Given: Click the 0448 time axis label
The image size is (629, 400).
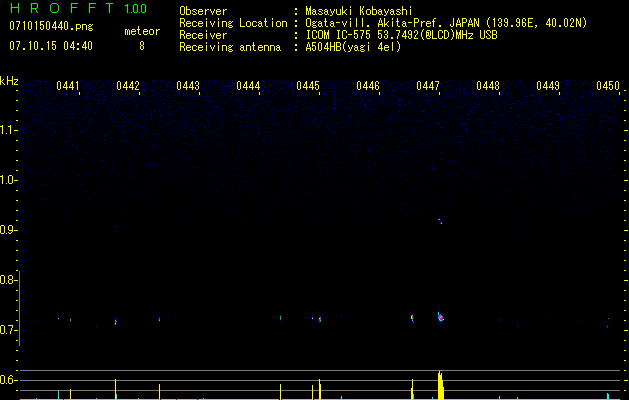Looking at the screenshot, I should [x=488, y=86].
